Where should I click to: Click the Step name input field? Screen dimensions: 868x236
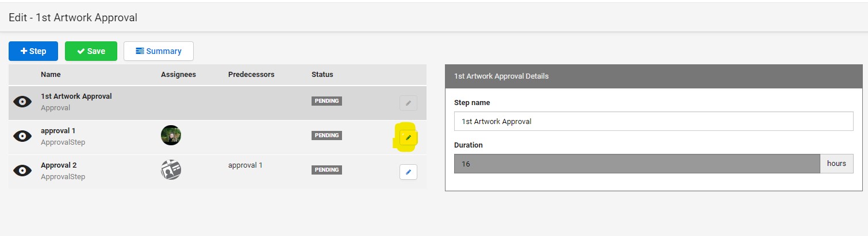pyautogui.click(x=654, y=121)
